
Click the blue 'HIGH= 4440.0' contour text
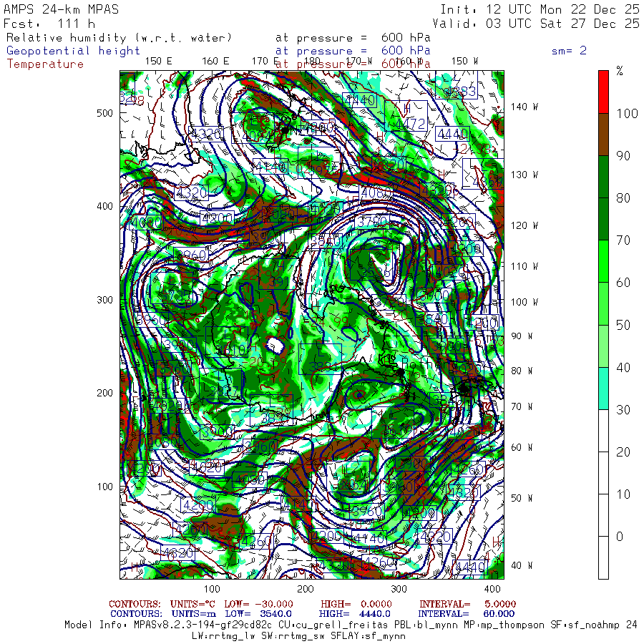tap(354, 614)
